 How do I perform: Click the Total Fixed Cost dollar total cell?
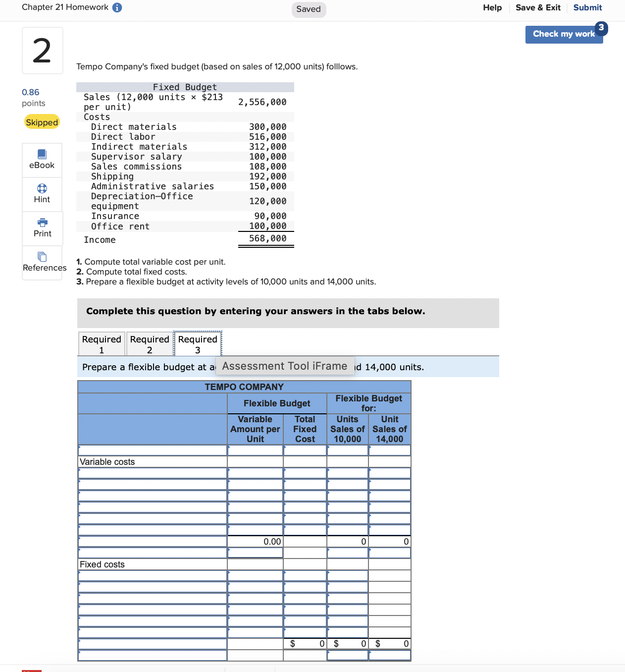pos(305,644)
